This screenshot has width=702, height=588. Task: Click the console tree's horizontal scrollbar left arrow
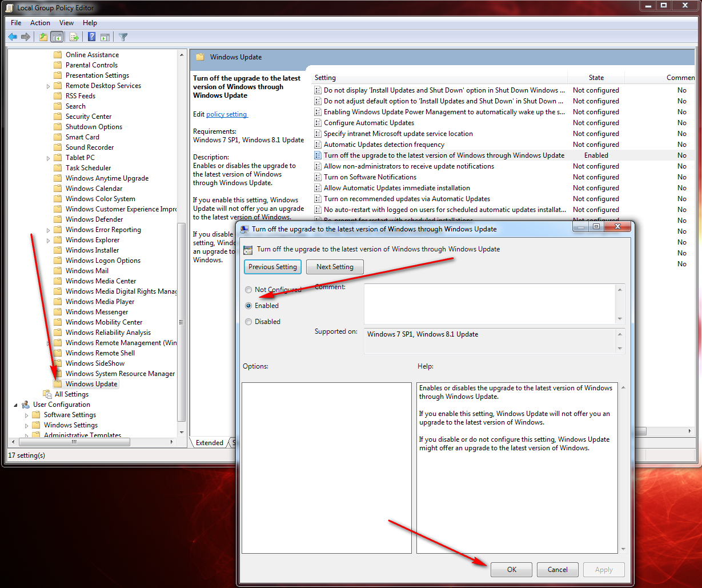[14, 442]
